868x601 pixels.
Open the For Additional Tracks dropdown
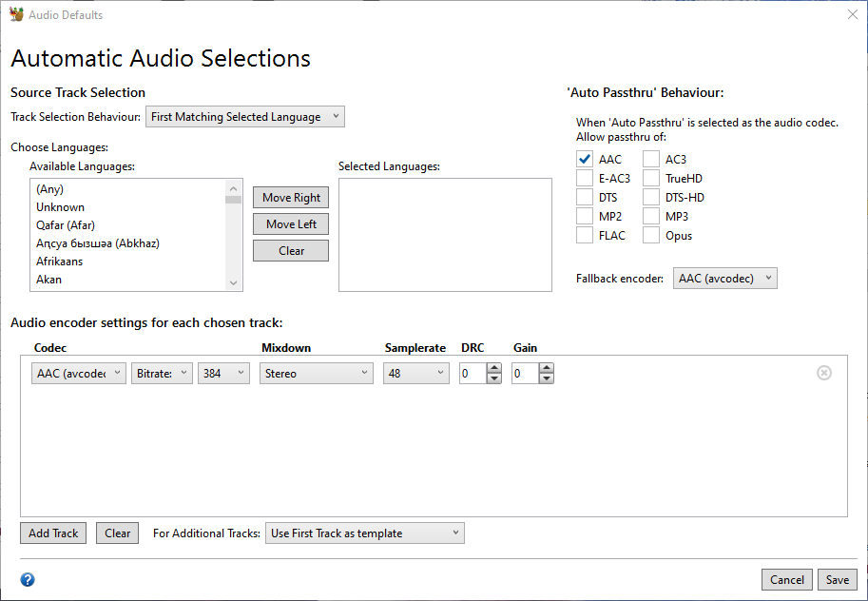coord(365,533)
